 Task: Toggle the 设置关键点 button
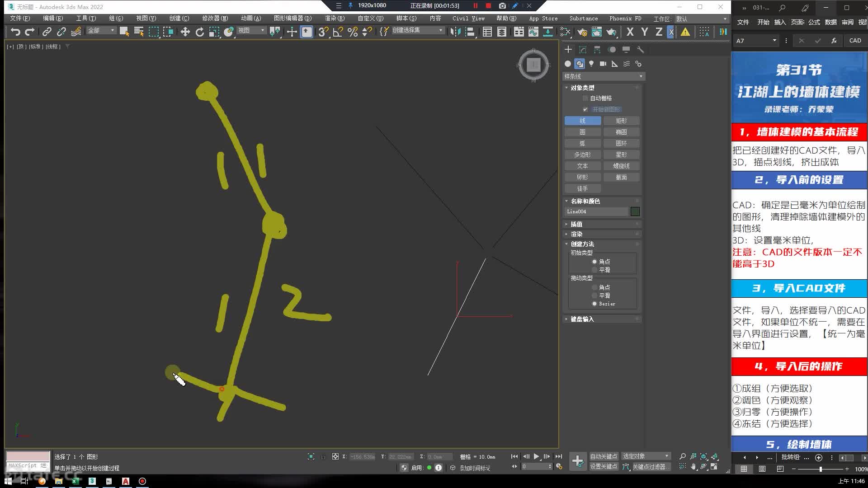(604, 466)
